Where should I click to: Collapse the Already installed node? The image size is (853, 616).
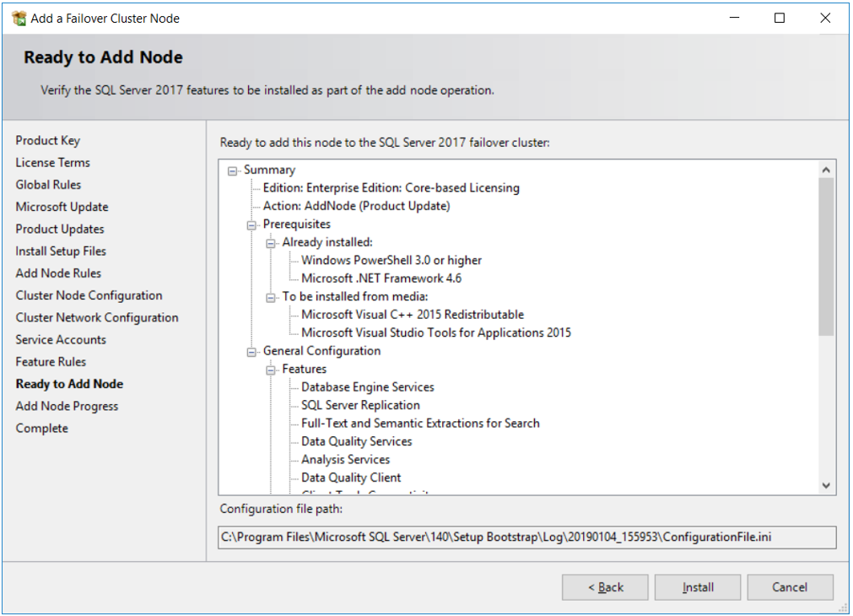click(270, 243)
